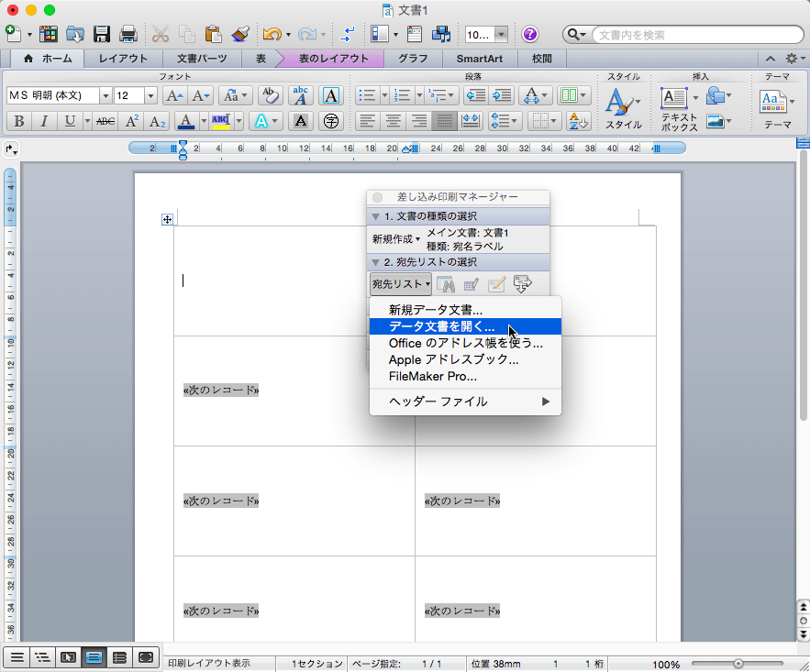Click the Paste clipboard icon
This screenshot has height=672, width=810.
[214, 35]
